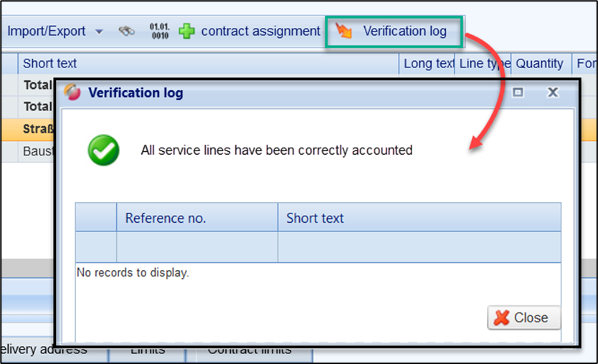Viewport: 598px width, 364px height.
Task: Open Verification log from the toolbar
Action: [404, 32]
